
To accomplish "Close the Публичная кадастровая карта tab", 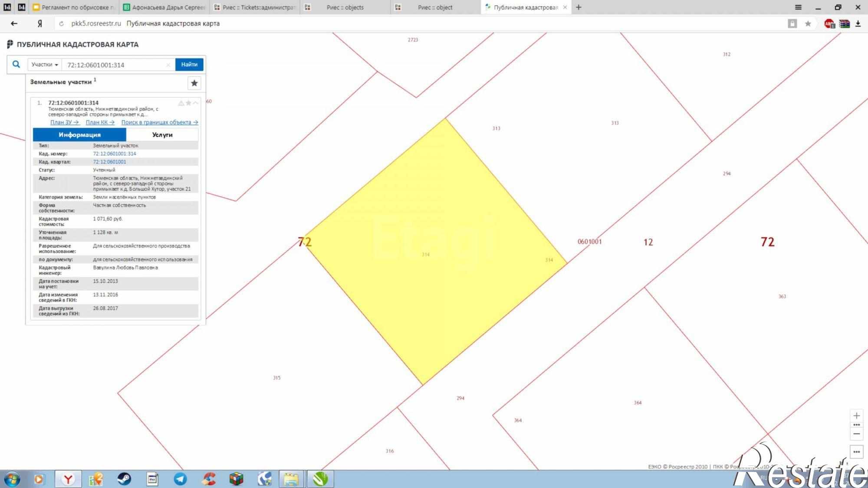I will pos(565,7).
